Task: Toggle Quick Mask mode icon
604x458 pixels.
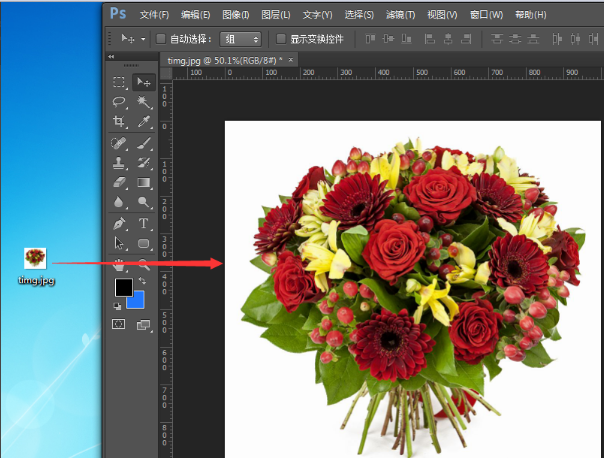Action: (x=119, y=324)
